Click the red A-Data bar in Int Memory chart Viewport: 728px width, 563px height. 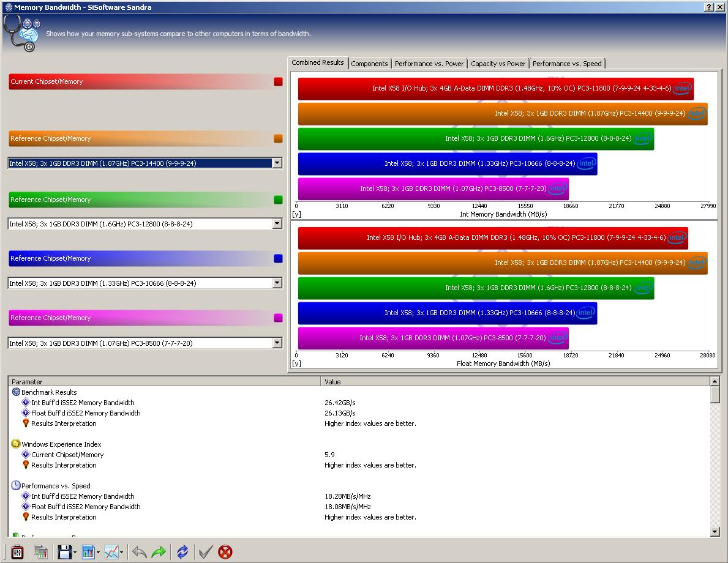point(496,89)
